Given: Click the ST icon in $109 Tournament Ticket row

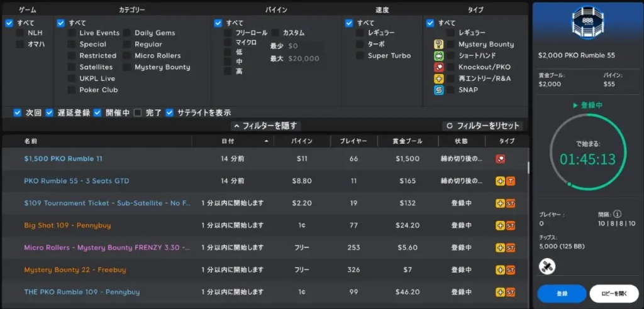Looking at the screenshot, I should click(511, 203).
